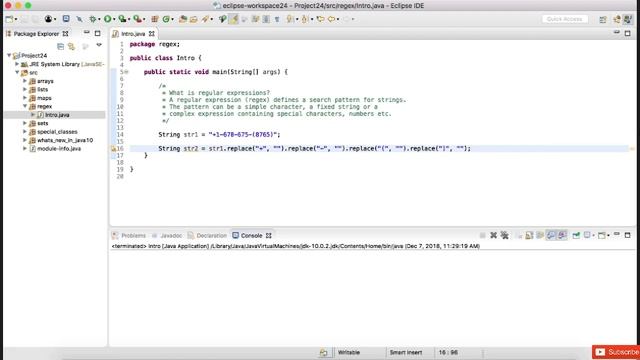Screen dimensions: 640x360
Task: Close the Intro.java editor tab
Action: tap(151, 34)
